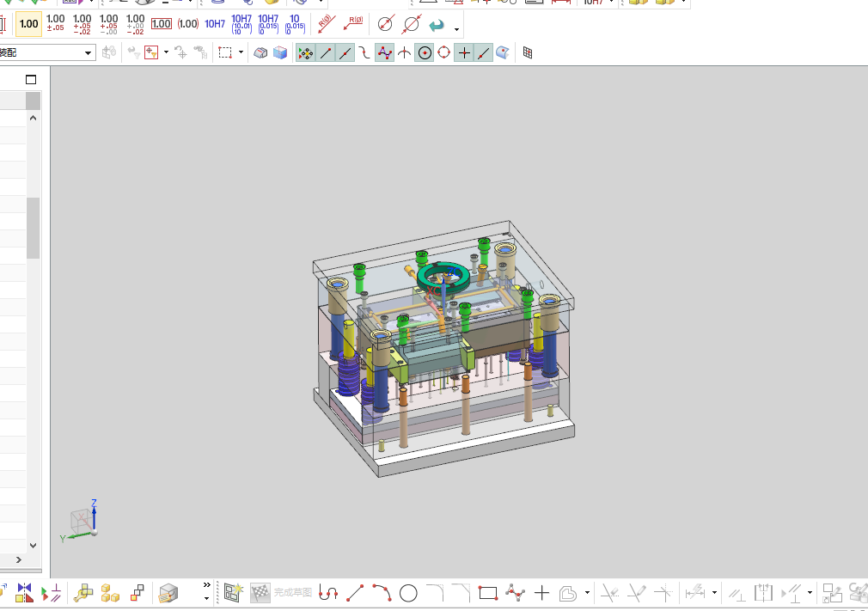Open the offset curve dropdown arrow

pyautogui.click(x=587, y=593)
